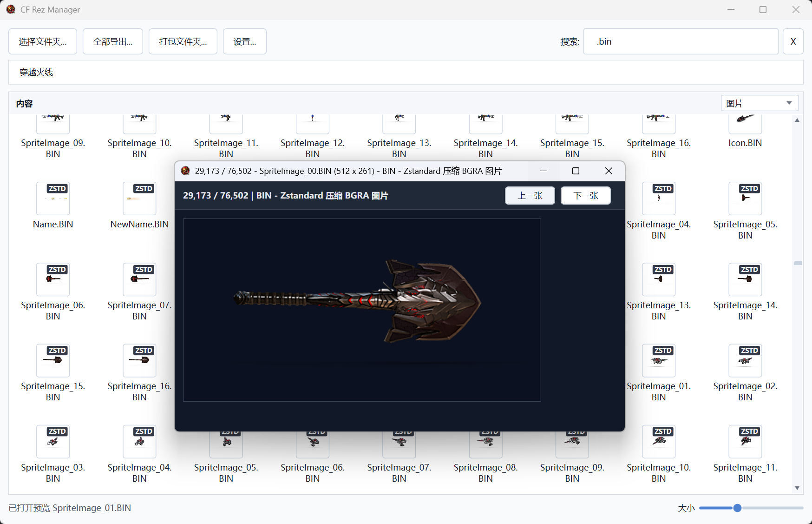812x524 pixels.
Task: Open the 图片 filter dropdown
Action: click(x=760, y=103)
